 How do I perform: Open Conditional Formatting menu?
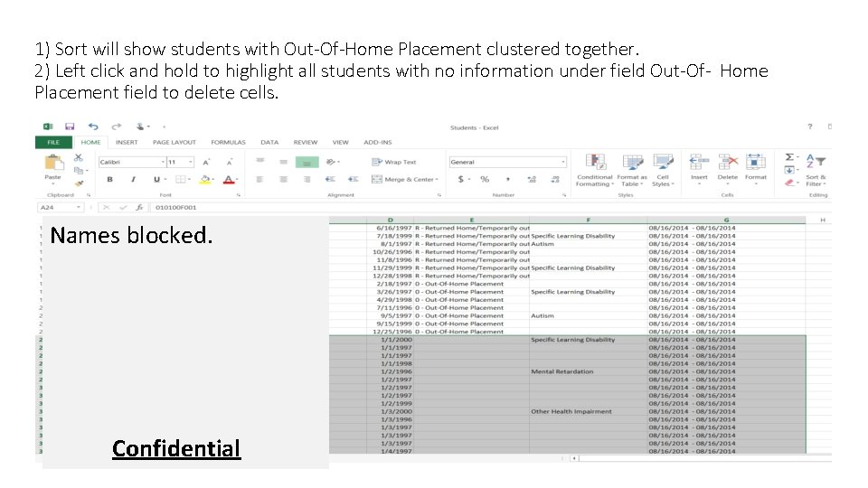pos(595,171)
